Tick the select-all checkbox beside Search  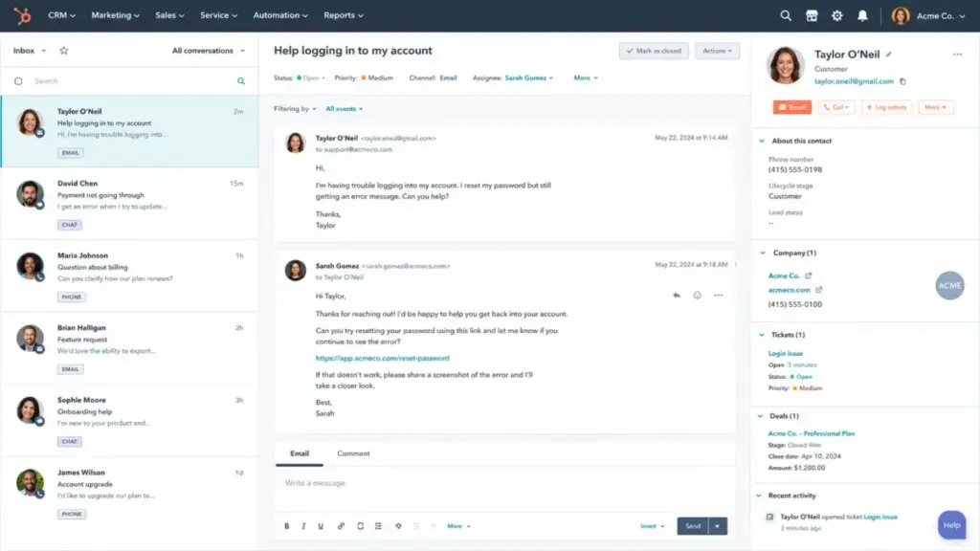(19, 81)
